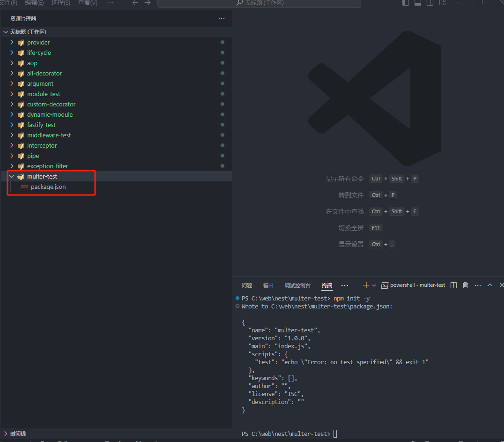Select the pipe folder row
Screen dimensions: 504x442
click(116, 156)
